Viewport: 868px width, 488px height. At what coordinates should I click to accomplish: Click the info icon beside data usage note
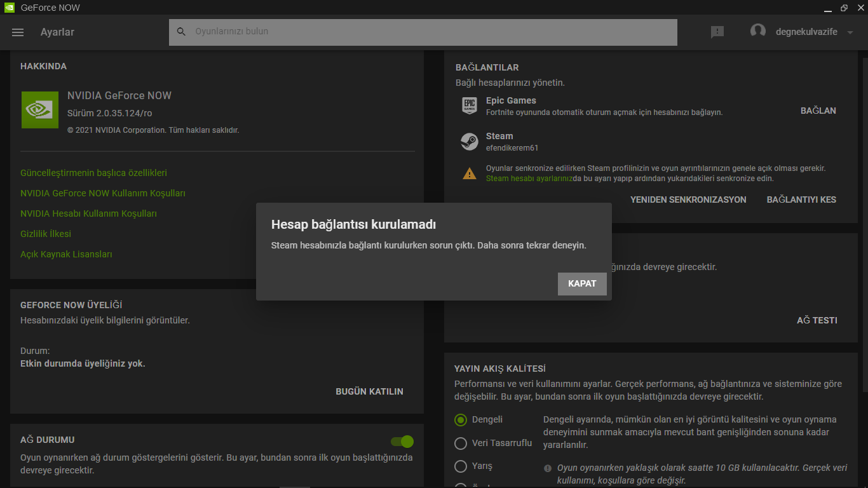pos(548,468)
